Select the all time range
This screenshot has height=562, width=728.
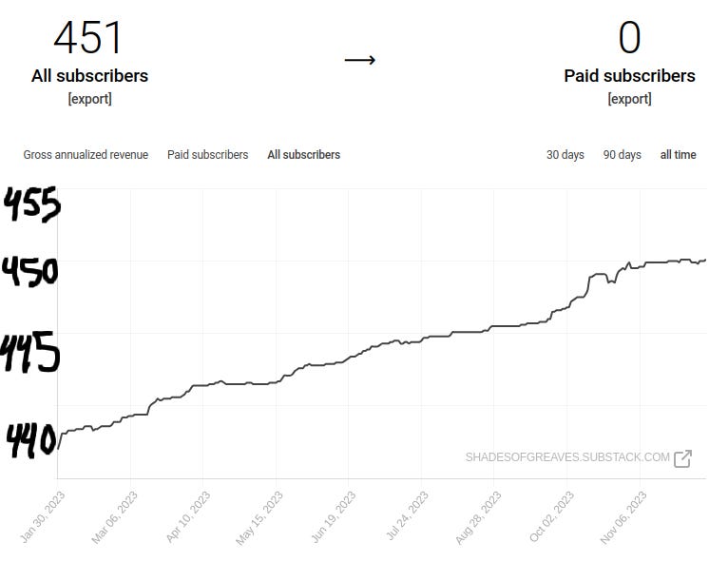click(x=678, y=154)
